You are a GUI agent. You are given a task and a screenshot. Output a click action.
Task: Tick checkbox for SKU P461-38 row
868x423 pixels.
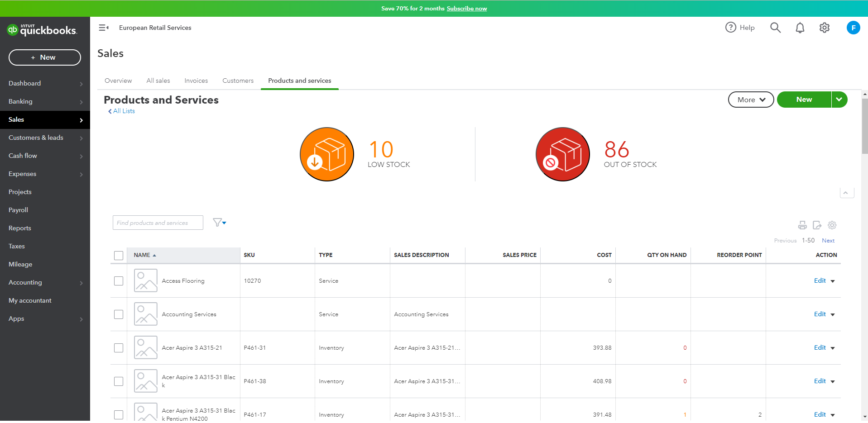pos(119,381)
